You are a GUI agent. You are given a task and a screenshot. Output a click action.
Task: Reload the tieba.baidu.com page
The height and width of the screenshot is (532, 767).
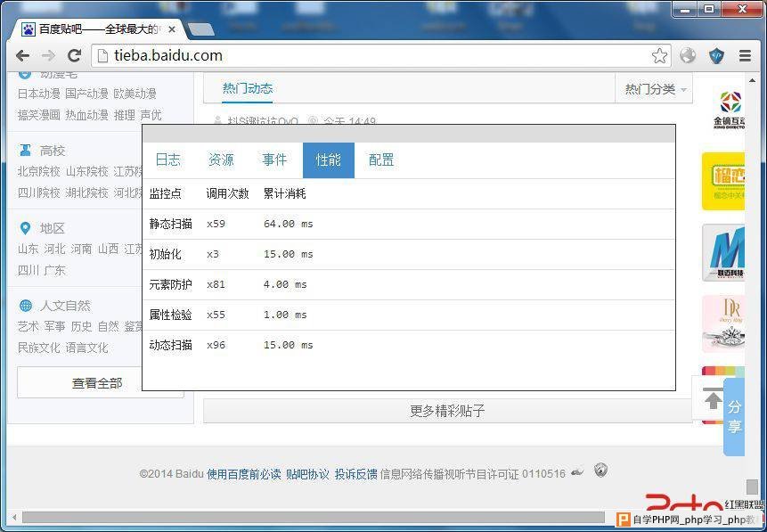[74, 56]
